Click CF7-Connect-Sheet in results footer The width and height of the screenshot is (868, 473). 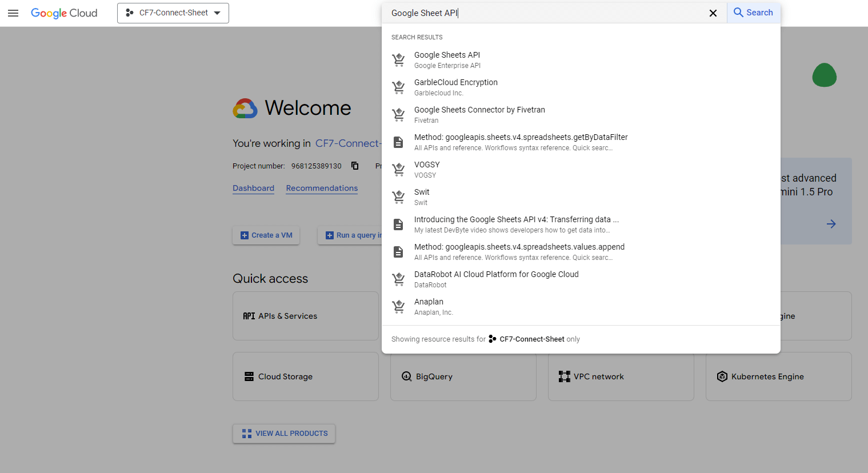pyautogui.click(x=532, y=339)
